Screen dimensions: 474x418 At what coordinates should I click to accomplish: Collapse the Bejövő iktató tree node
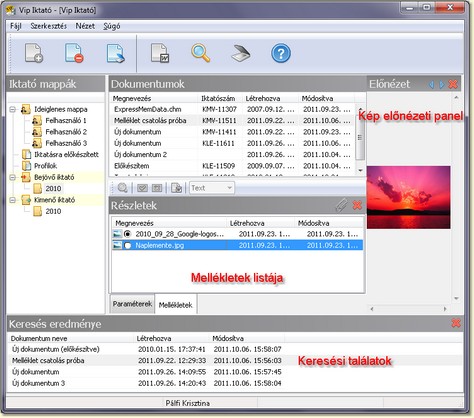[x=13, y=177]
